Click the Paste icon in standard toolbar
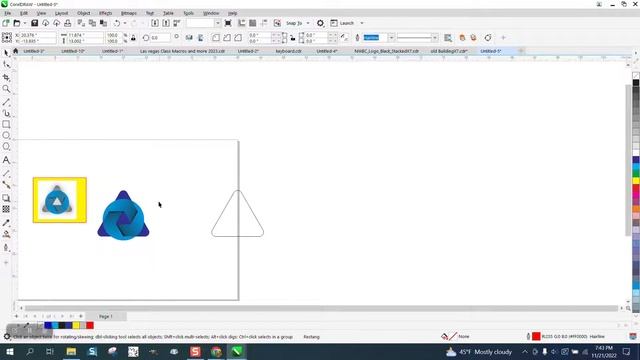Screen dimensions: 640x360 104,23
